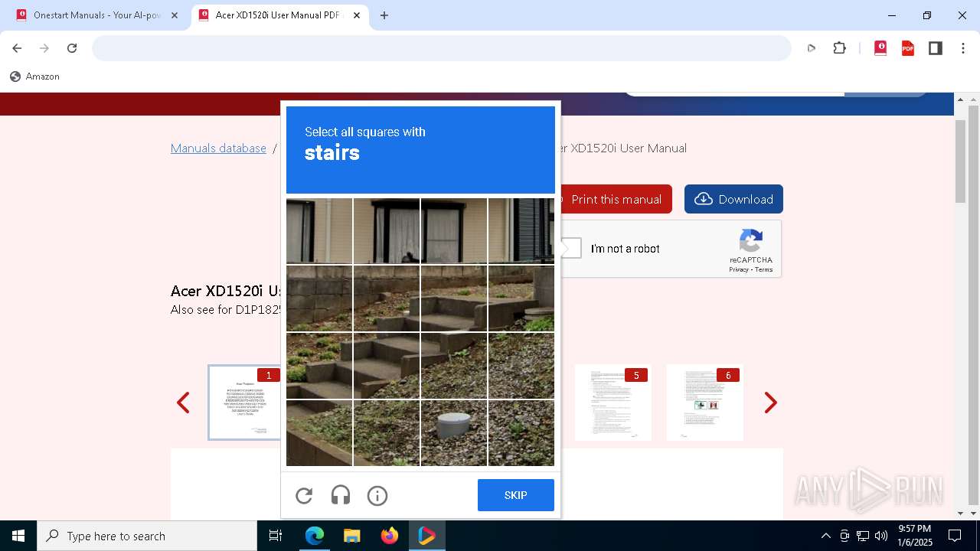980x551 pixels.
Task: Click the Windows taskbar search box
Action: (147, 536)
